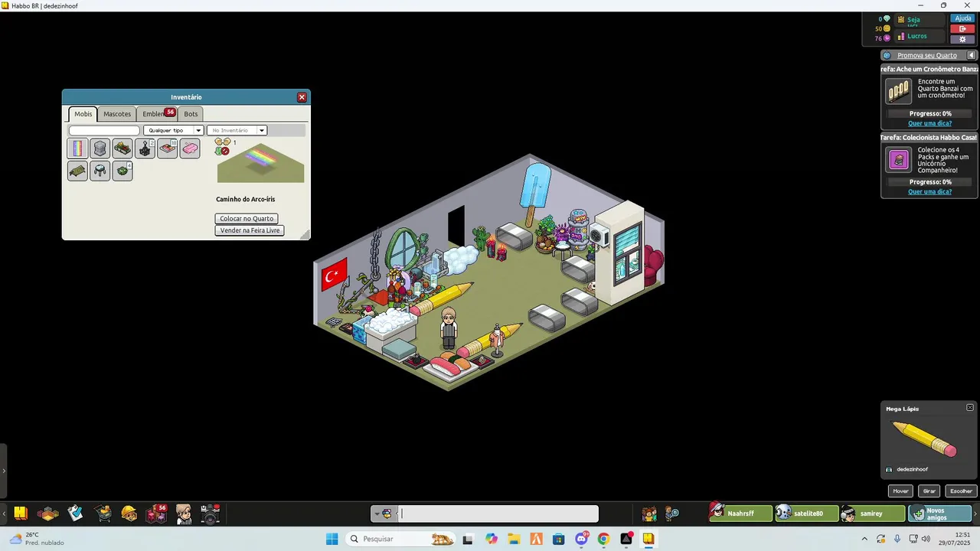Click the settings gear button top right
Screen dimensions: 980x551
(962, 39)
